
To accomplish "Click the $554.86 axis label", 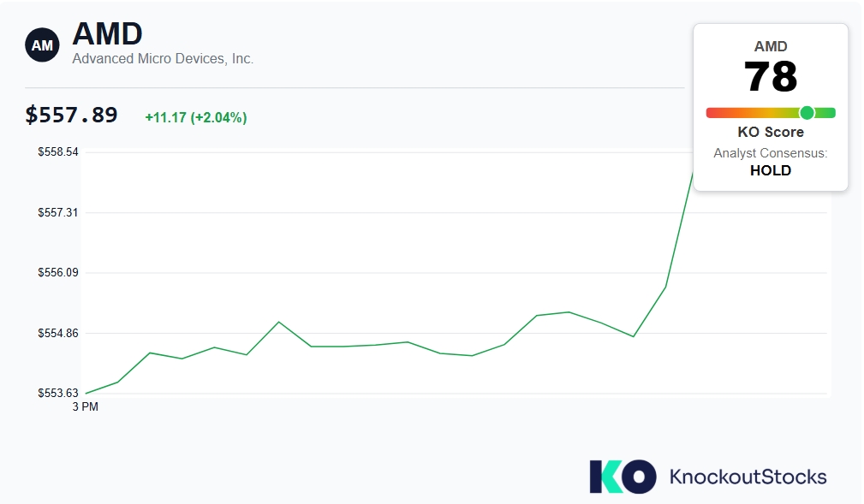I will coord(58,333).
